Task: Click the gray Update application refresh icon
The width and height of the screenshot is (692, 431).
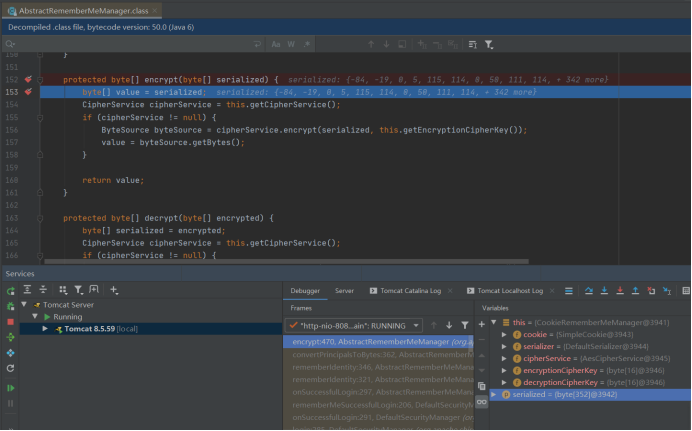Action: tap(11, 368)
